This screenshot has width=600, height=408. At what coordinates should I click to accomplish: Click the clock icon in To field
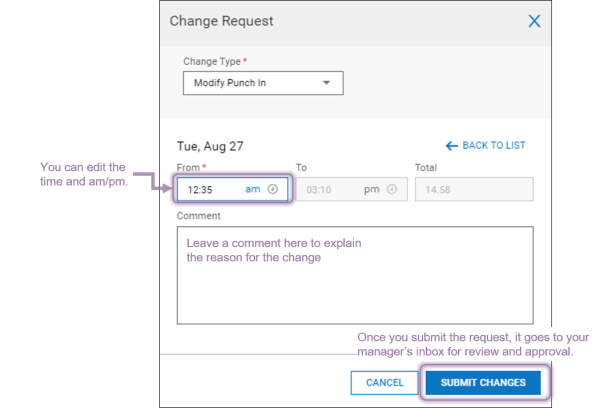[392, 189]
